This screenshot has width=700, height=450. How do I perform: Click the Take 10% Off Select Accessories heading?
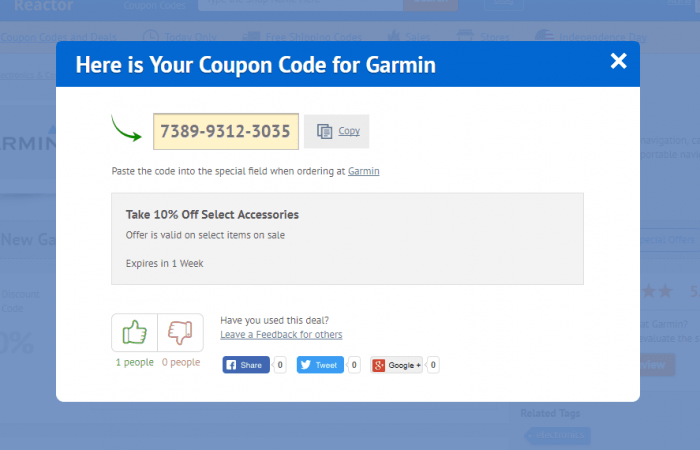[x=212, y=215]
